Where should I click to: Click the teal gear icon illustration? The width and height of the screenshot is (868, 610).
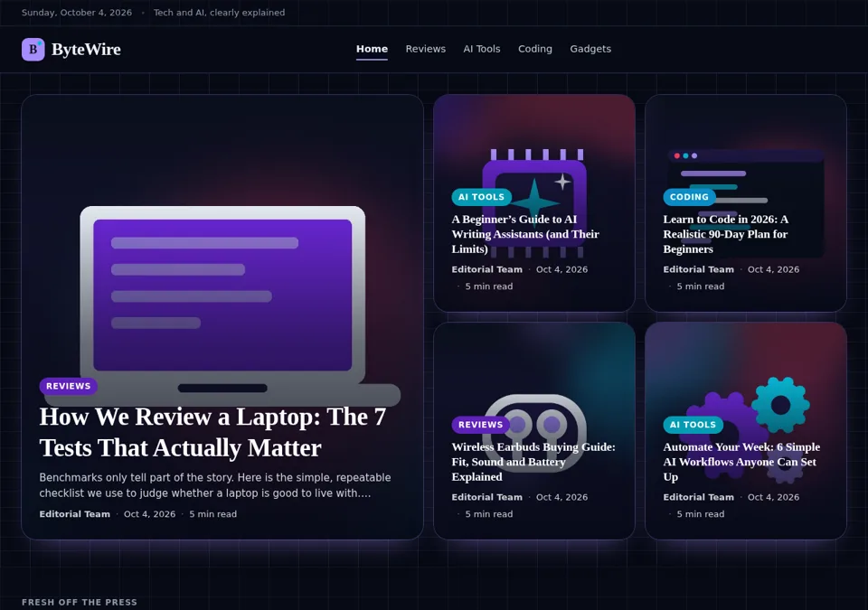(780, 405)
